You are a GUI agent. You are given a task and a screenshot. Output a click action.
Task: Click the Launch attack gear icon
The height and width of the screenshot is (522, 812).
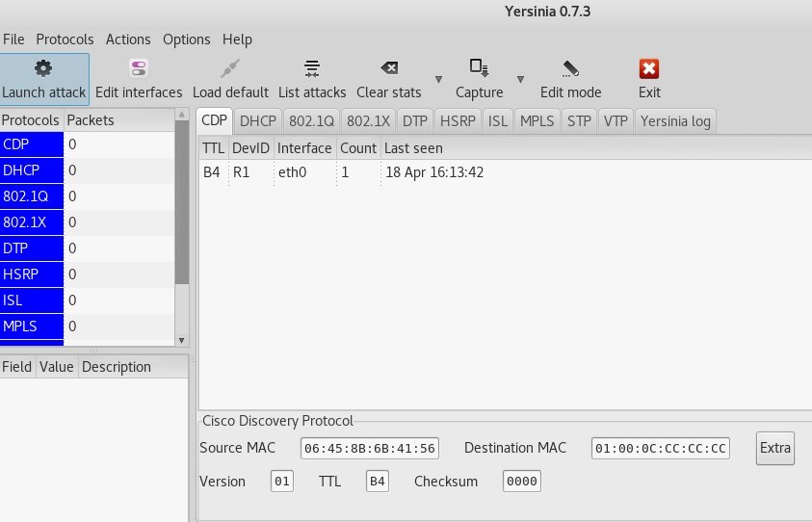click(43, 67)
